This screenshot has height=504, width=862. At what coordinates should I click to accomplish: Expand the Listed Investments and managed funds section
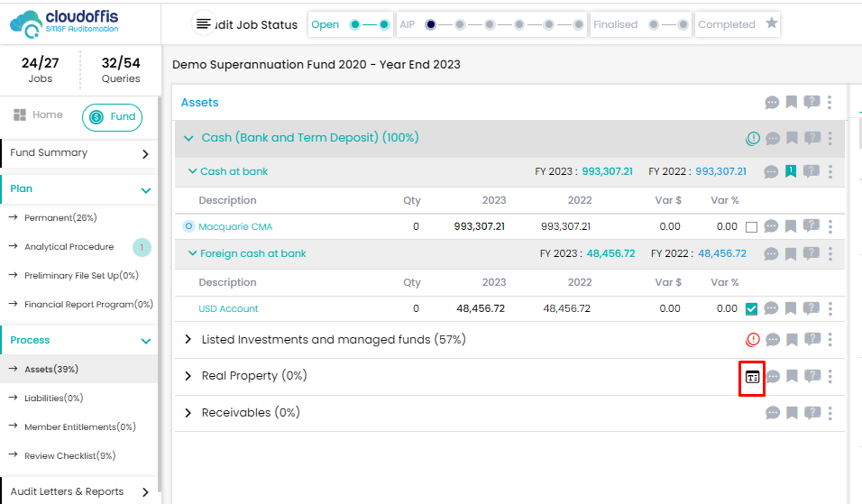click(188, 340)
